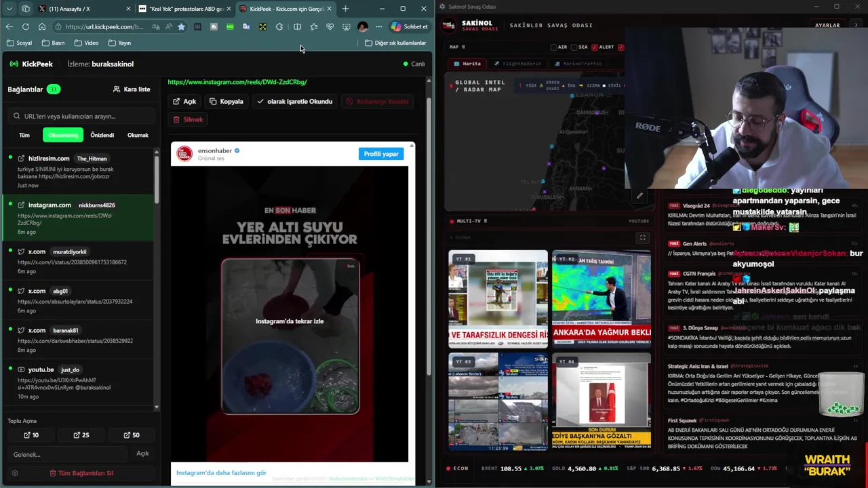Select the Tüm filter tab
Image resolution: width=868 pixels, height=488 pixels.
click(24, 135)
